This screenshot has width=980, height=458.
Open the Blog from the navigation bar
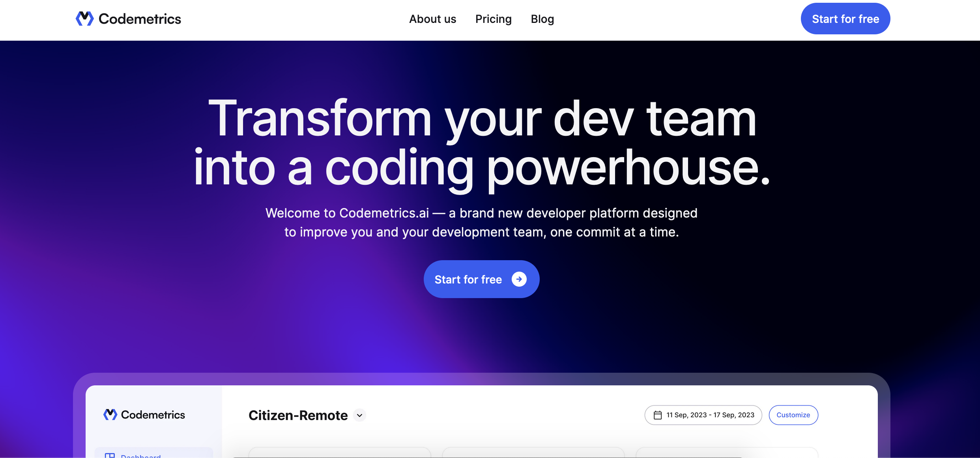pos(542,19)
